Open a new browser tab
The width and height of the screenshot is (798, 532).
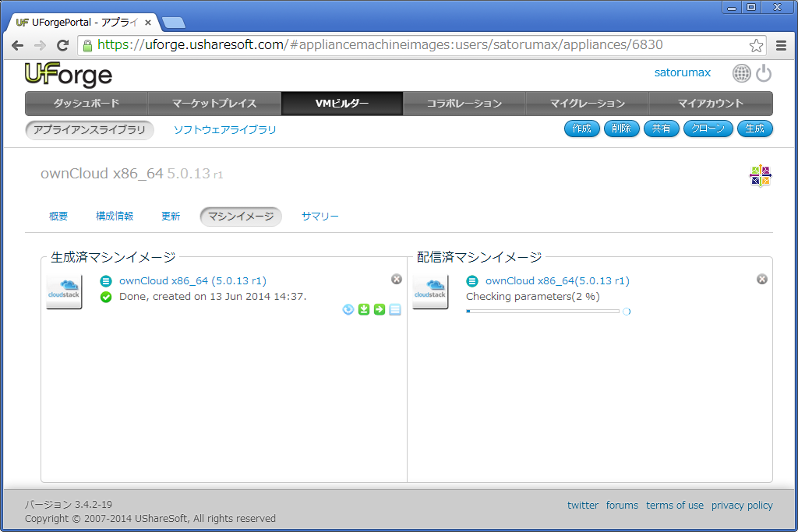point(174,23)
